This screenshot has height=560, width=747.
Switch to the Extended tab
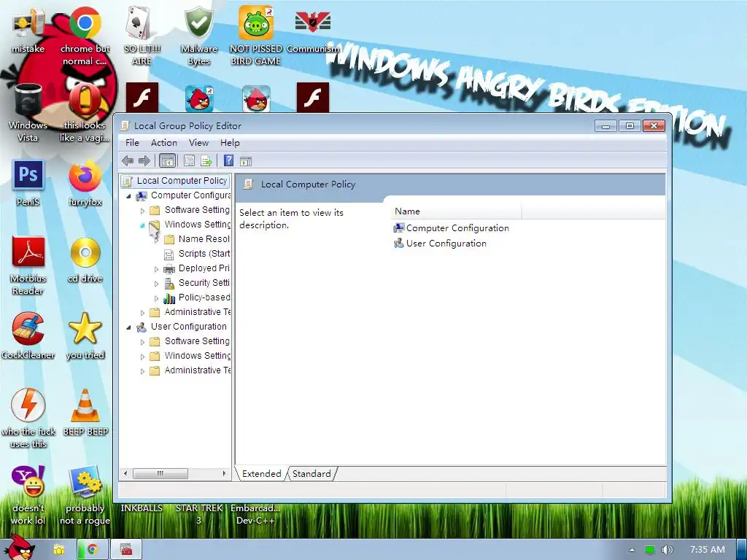(x=262, y=474)
